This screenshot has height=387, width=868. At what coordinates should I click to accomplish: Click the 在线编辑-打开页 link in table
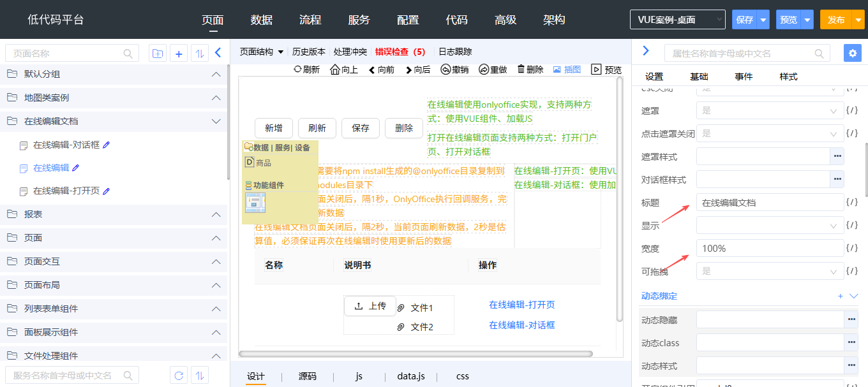click(x=521, y=305)
